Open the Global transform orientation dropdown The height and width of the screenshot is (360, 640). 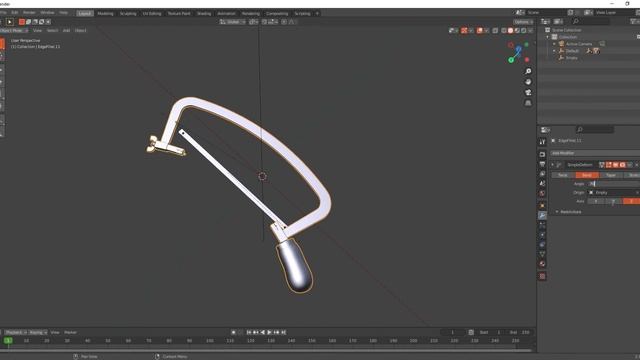click(233, 22)
